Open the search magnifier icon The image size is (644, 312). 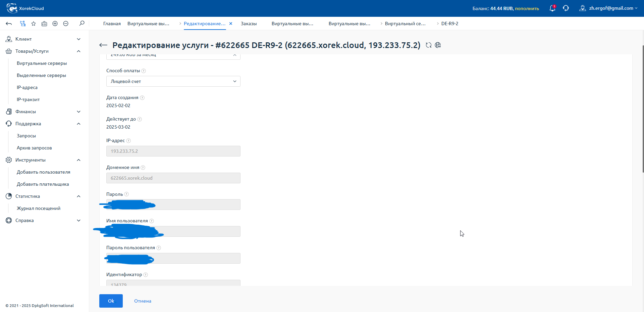click(82, 23)
